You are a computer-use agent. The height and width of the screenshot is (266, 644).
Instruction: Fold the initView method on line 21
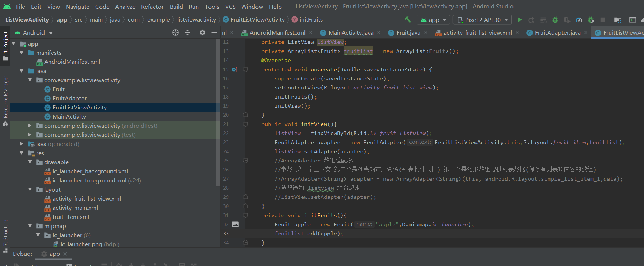(x=246, y=124)
